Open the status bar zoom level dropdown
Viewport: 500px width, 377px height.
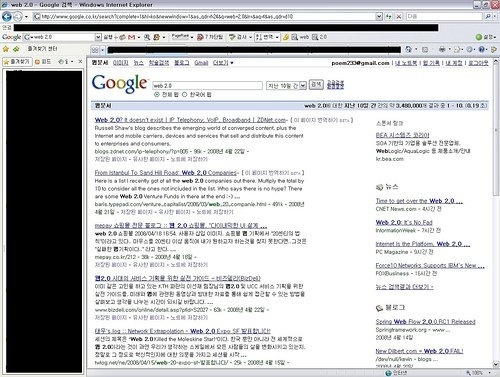pos(489,373)
